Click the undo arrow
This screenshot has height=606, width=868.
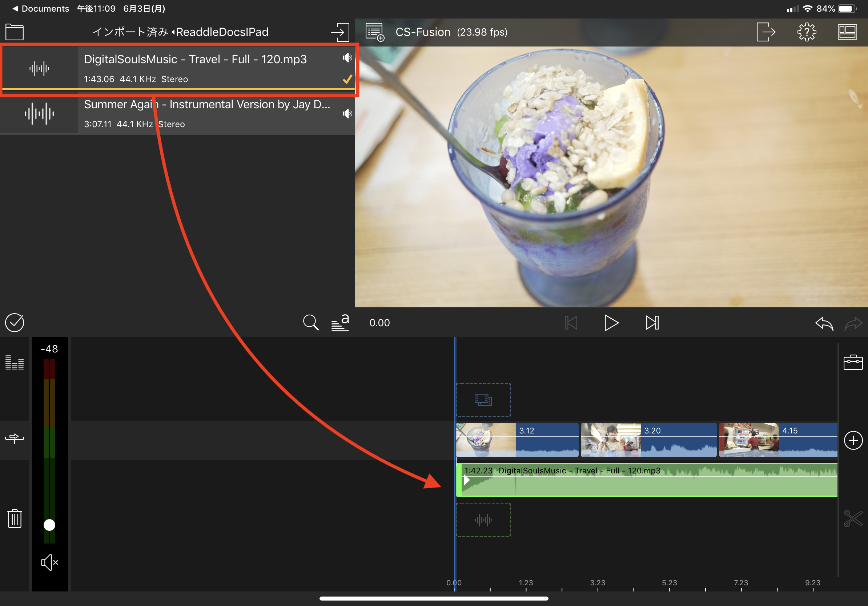824,323
